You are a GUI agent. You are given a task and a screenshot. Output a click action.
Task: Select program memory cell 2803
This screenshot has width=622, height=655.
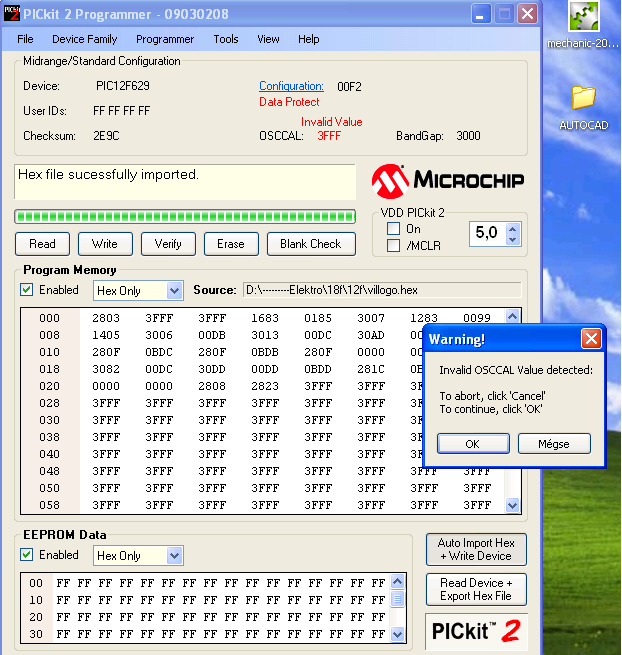coord(106,318)
